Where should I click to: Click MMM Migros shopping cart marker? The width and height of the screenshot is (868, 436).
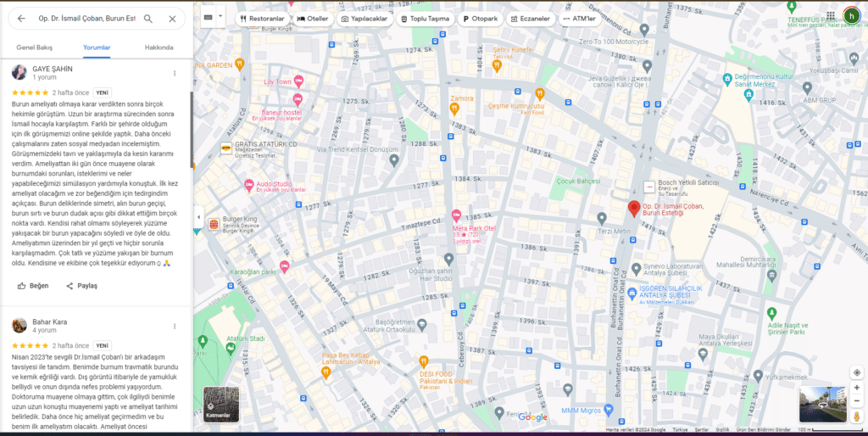click(609, 411)
